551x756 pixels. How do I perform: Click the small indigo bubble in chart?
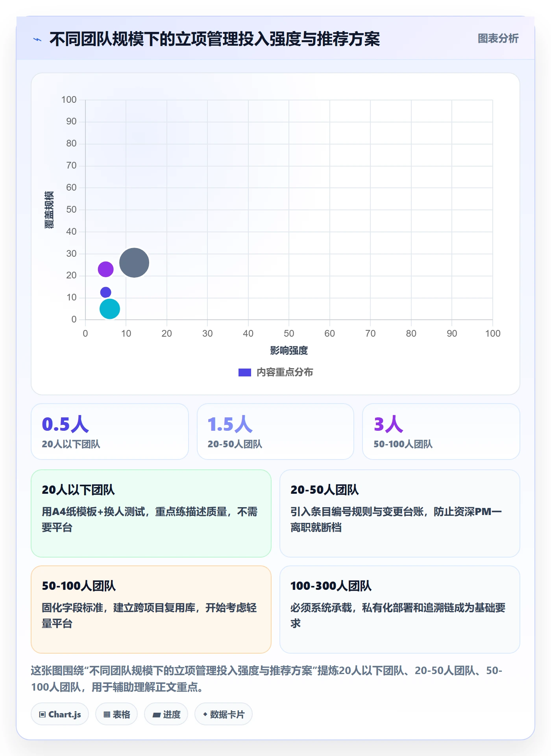pos(105,292)
